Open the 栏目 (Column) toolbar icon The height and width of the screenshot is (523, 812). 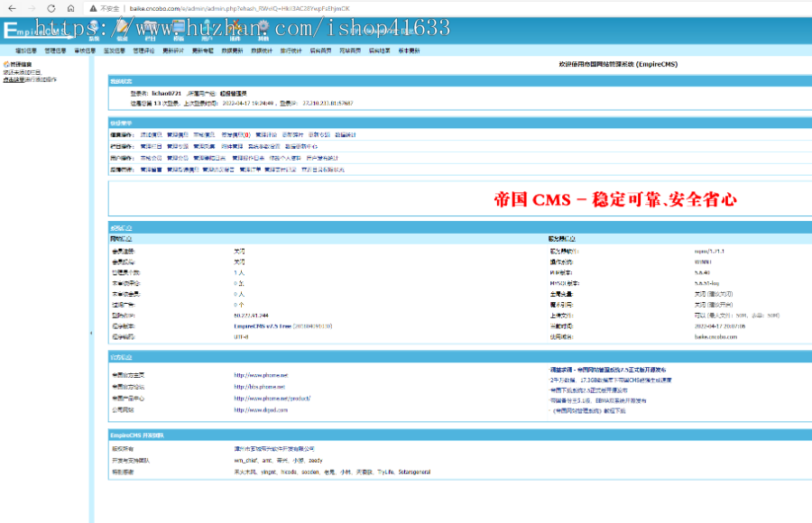coord(150,35)
